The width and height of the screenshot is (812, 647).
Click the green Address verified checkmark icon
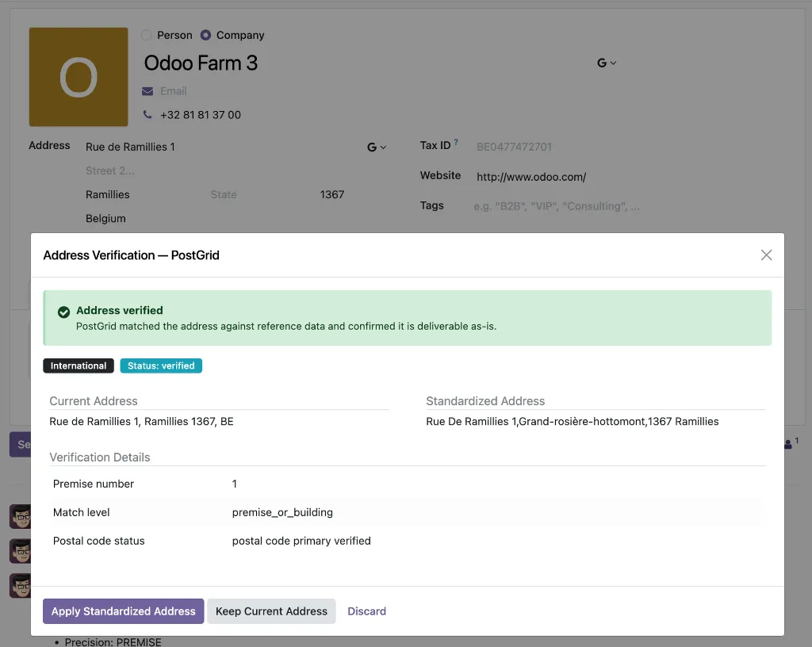63,312
